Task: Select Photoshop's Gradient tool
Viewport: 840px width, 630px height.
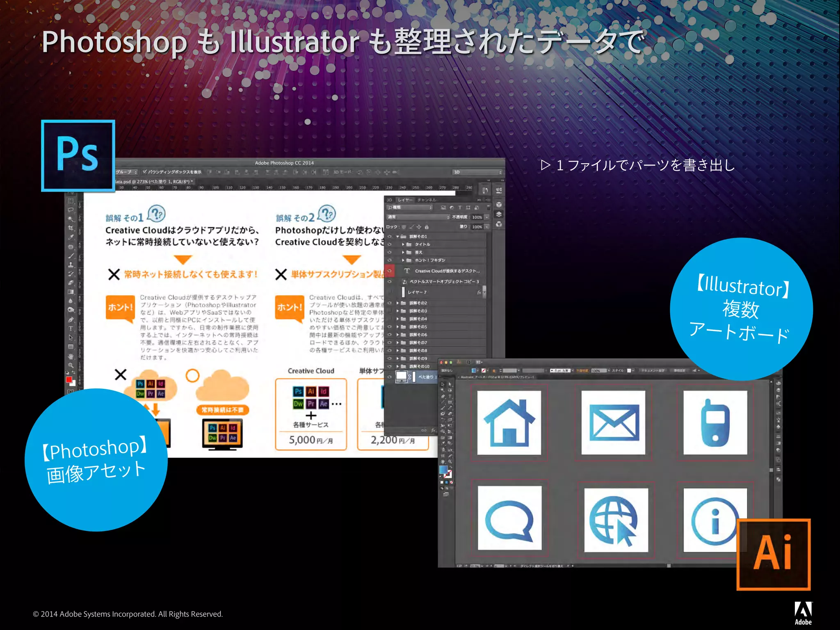Action: [71, 292]
